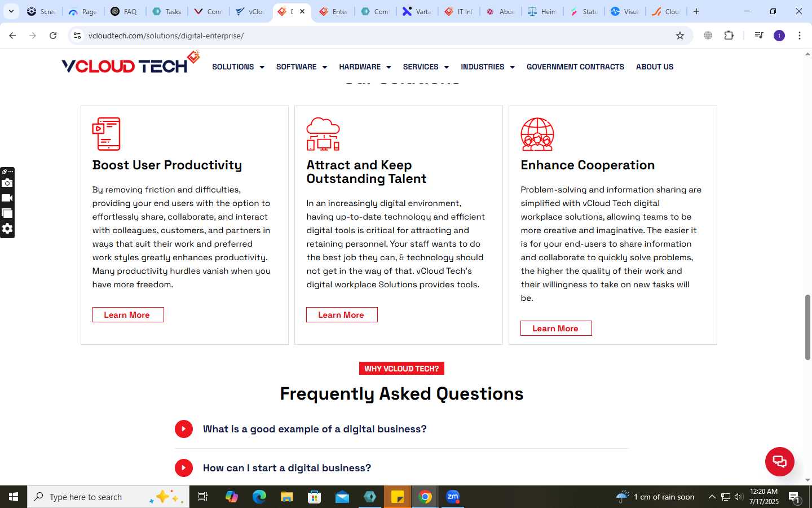Show hidden system tray icons chevron
Screen dimensions: 812x508
click(x=712, y=497)
